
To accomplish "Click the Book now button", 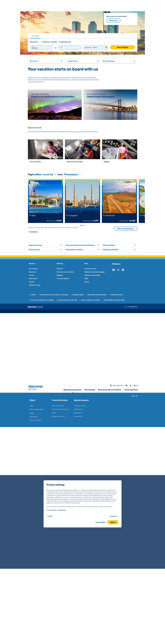I will coord(113,20).
